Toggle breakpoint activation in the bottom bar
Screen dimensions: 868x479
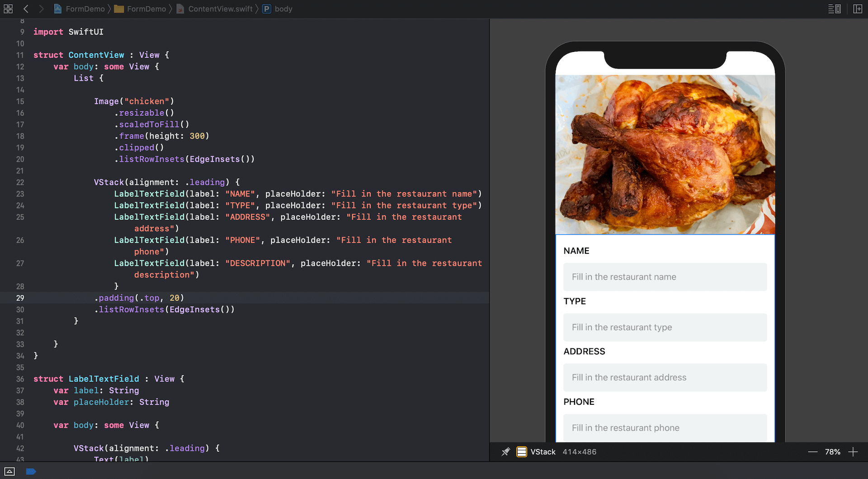pos(31,471)
